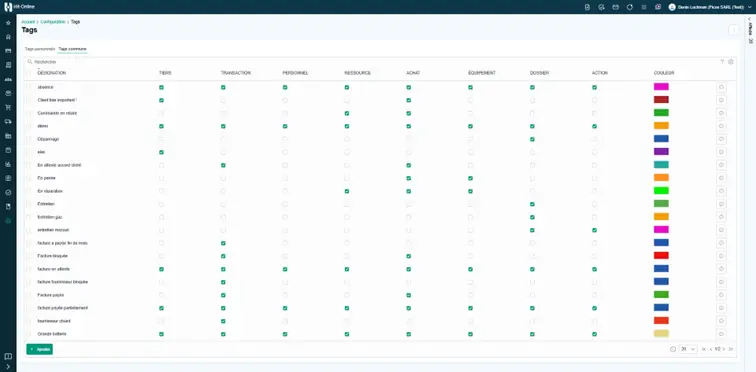Sort by the COULEUR column header
Image resolution: width=756 pixels, height=372 pixels.
664,73
